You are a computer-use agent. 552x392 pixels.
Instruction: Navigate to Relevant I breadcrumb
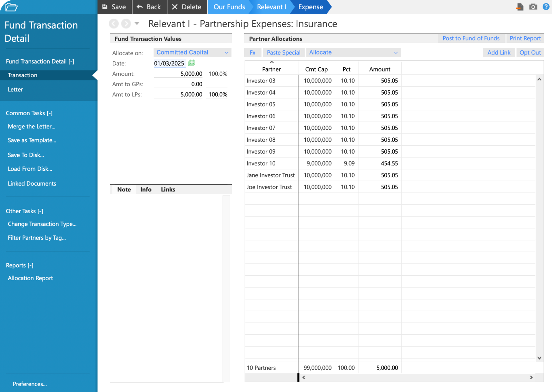coord(272,7)
